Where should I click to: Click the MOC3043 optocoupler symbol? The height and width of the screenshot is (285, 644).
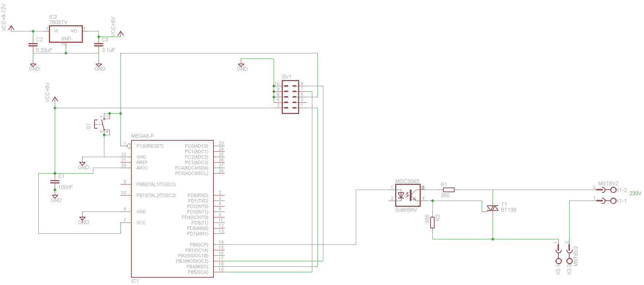tap(408, 195)
